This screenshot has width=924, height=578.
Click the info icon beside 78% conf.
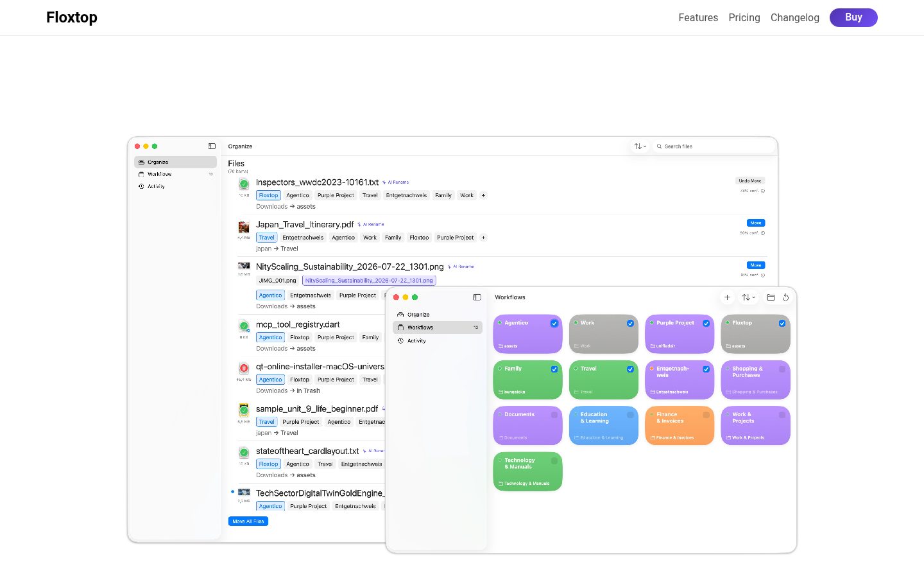pos(763,191)
